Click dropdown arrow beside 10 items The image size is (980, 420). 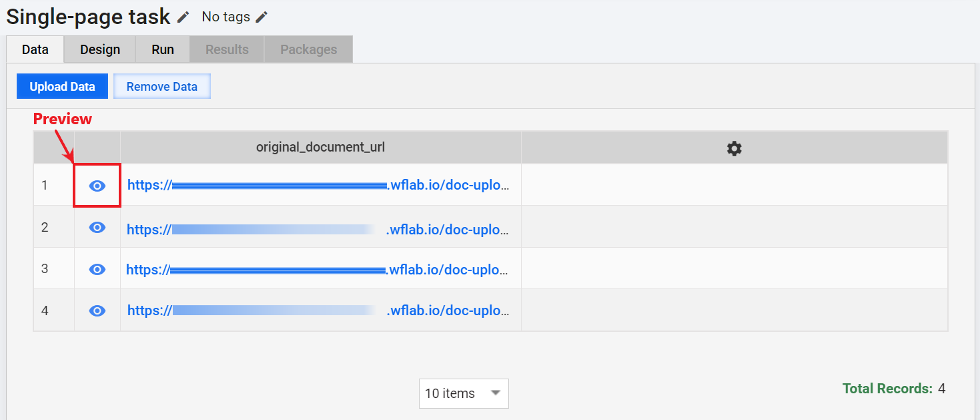point(496,393)
